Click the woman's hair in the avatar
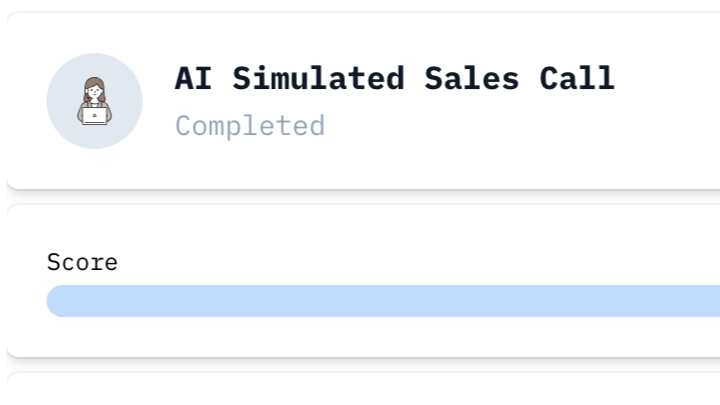Image resolution: width=720 pixels, height=405 pixels. click(95, 82)
